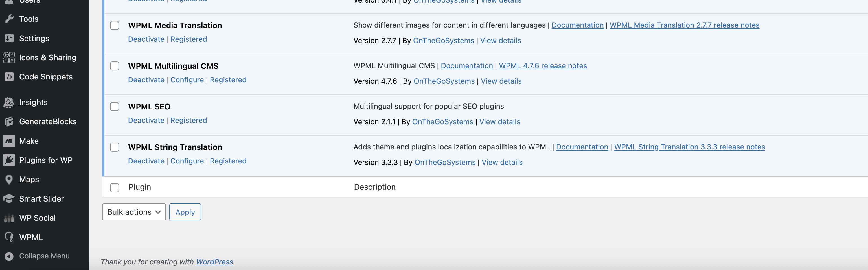Click the Settings sliders icon in sidebar

[x=9, y=38]
